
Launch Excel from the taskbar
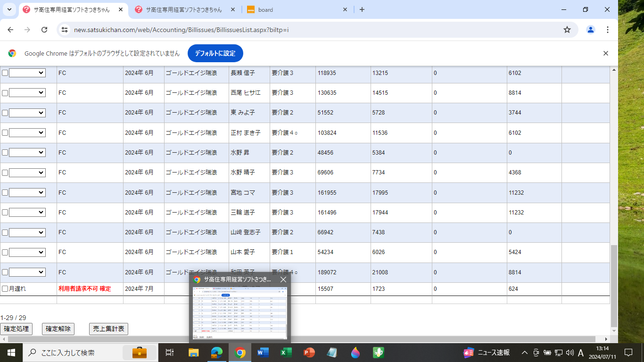point(286,353)
